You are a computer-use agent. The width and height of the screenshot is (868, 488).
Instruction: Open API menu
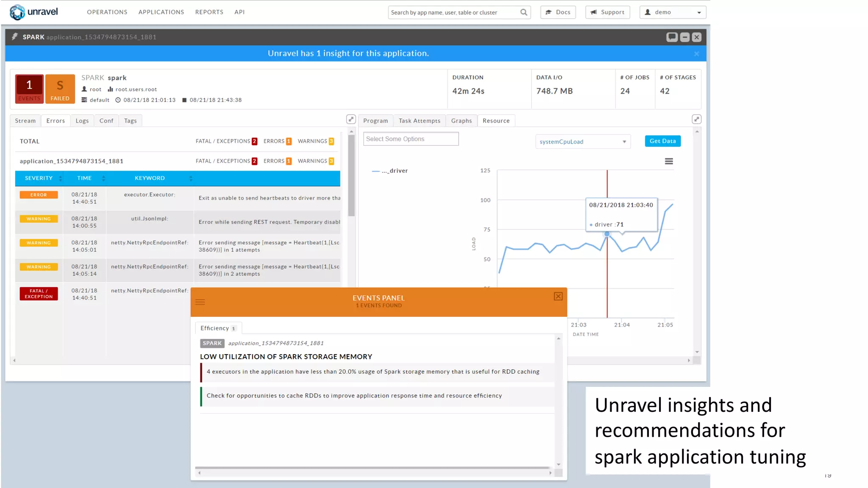pyautogui.click(x=239, y=12)
